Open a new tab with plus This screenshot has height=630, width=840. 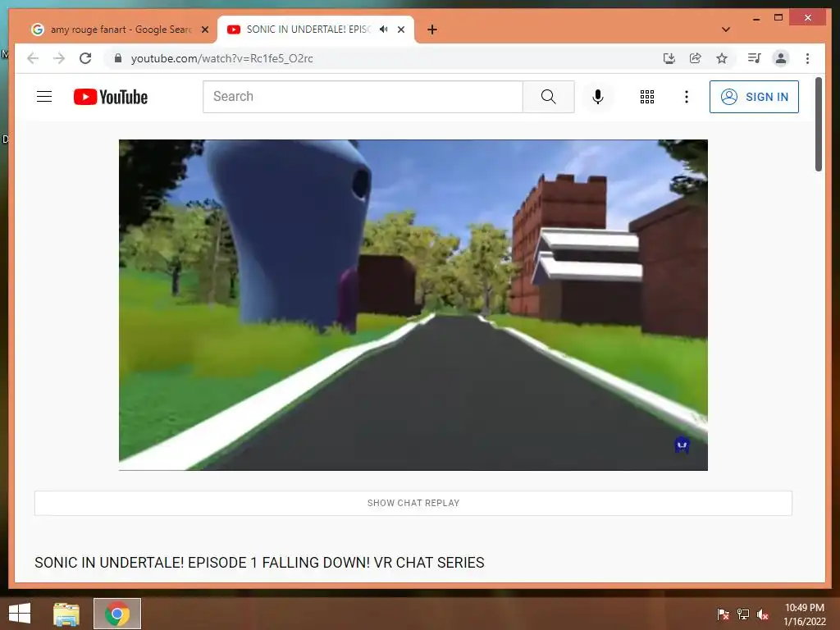(x=432, y=30)
